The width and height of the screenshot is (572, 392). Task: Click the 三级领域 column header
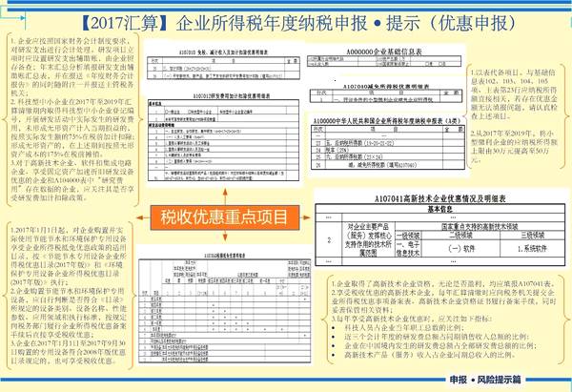533,235
